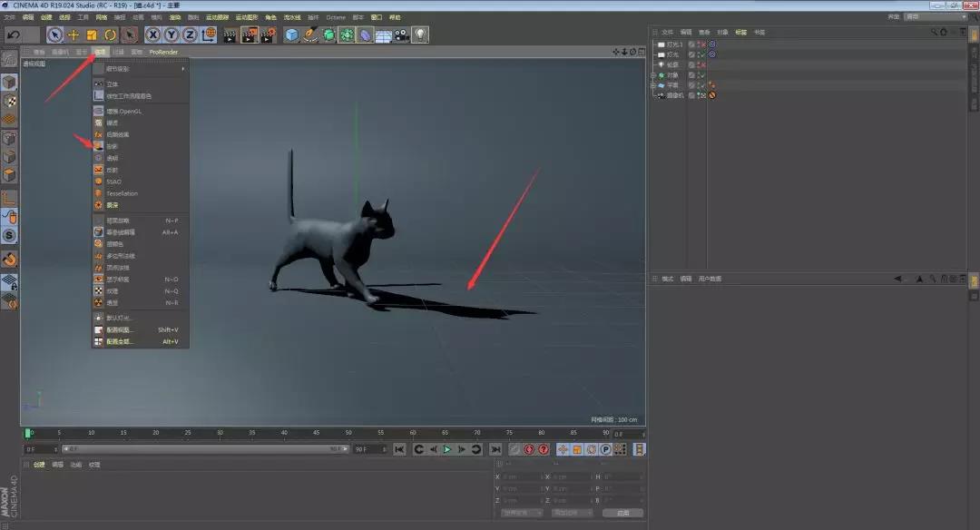The image size is (980, 530).
Task: Click the Apply button in coordinates panel
Action: 622,513
